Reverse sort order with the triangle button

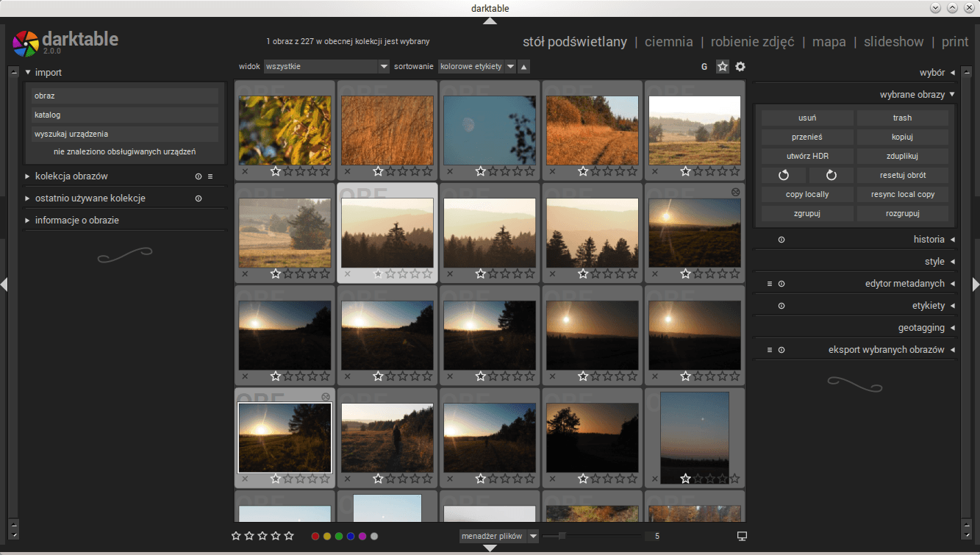click(x=523, y=67)
